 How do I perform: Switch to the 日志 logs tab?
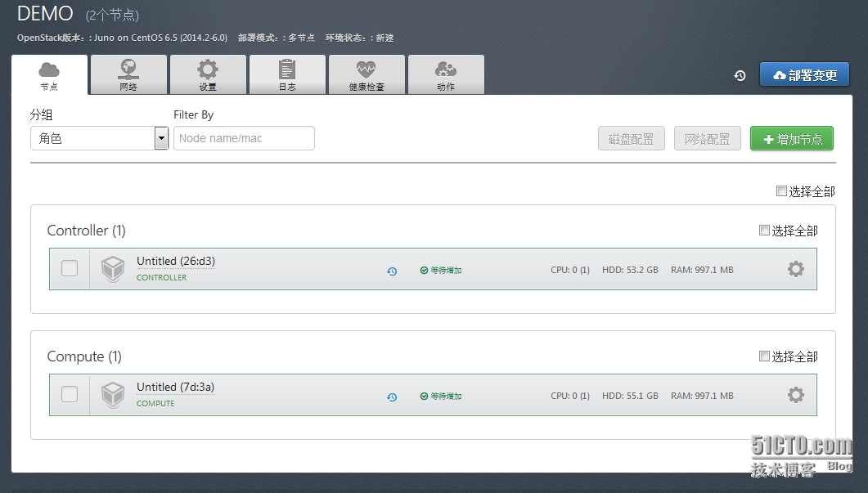(x=287, y=74)
